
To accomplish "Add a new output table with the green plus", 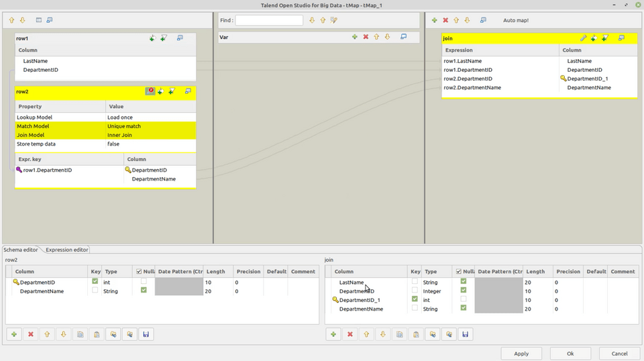I will coord(435,20).
